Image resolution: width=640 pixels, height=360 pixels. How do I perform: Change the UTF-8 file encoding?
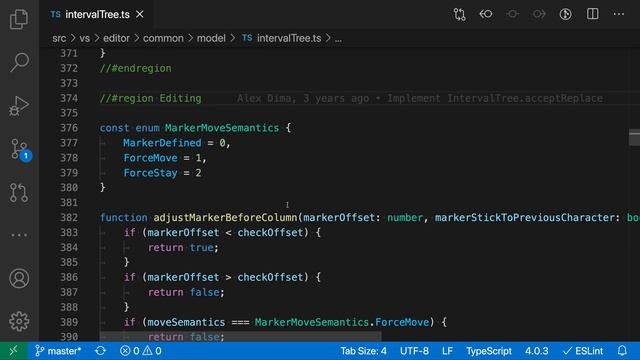tap(414, 351)
